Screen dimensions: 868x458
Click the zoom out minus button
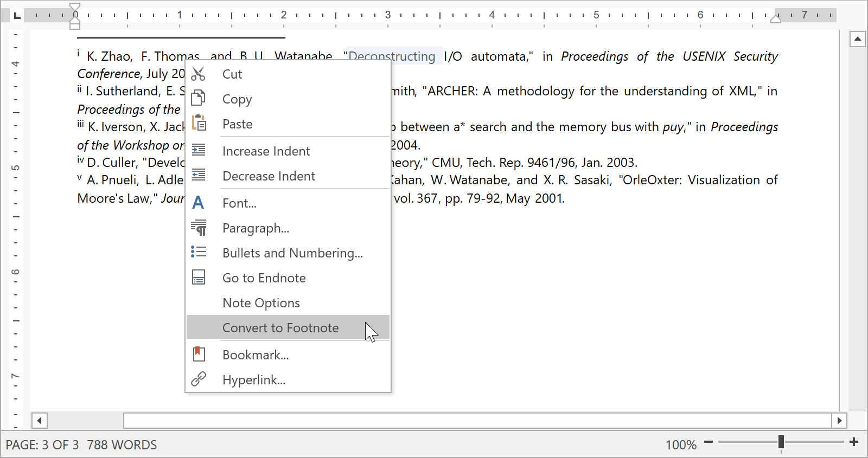pos(709,442)
